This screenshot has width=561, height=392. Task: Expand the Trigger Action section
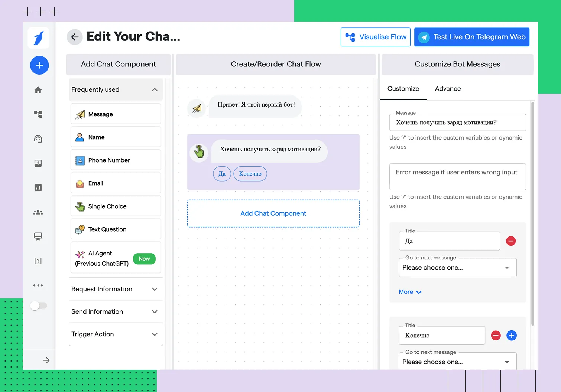point(155,334)
